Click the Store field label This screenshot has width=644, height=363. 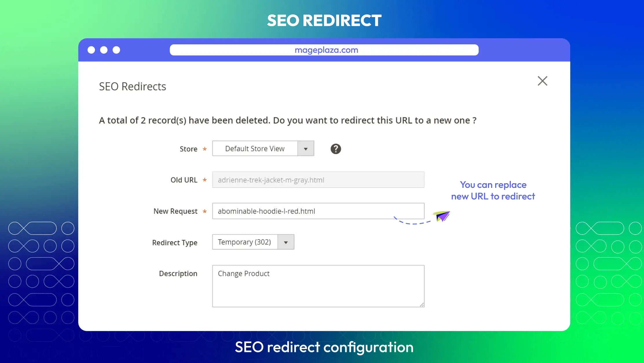pos(189,149)
